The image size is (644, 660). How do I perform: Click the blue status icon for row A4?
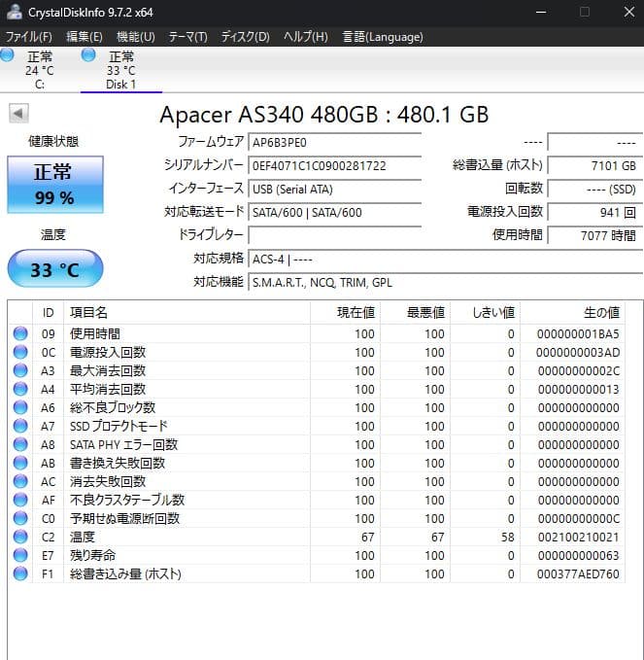tap(20, 390)
